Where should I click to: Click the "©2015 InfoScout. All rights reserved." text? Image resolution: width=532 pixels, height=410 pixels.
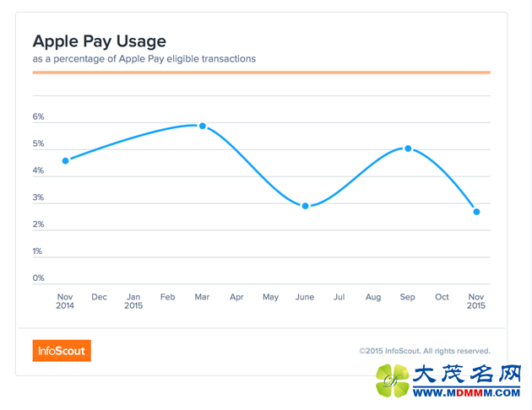pos(425,351)
